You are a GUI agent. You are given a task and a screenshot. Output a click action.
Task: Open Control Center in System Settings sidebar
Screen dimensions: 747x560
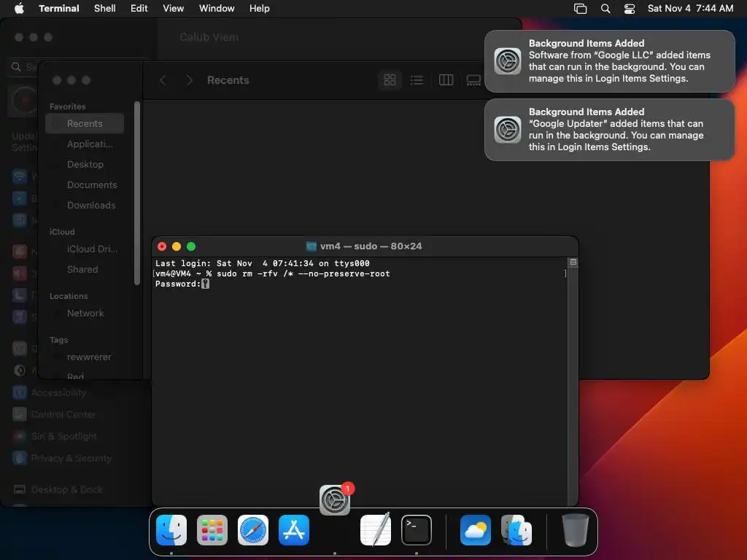click(63, 414)
